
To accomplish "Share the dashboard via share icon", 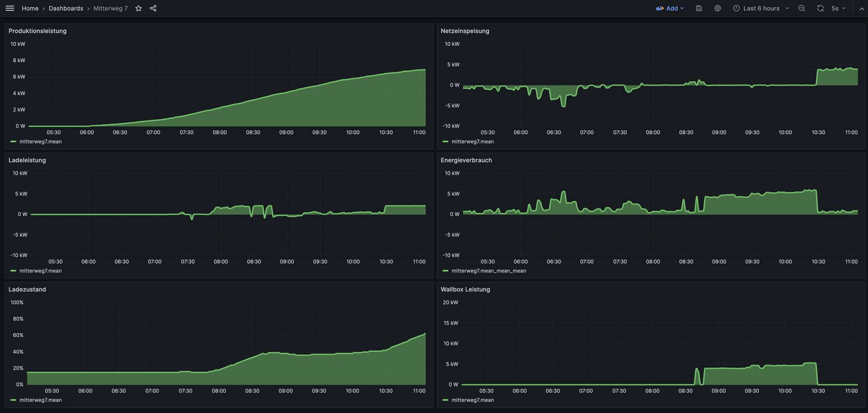I will [x=153, y=8].
